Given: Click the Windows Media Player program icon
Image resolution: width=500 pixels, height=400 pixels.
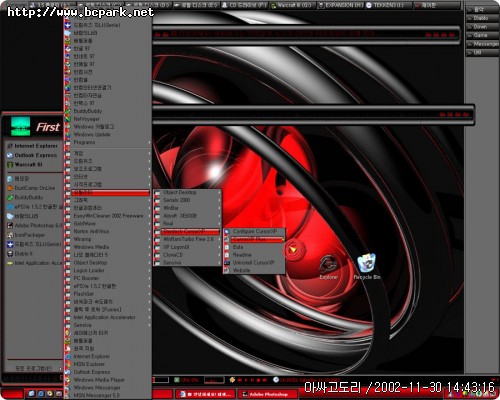Looking at the screenshot, I should pos(68,380).
